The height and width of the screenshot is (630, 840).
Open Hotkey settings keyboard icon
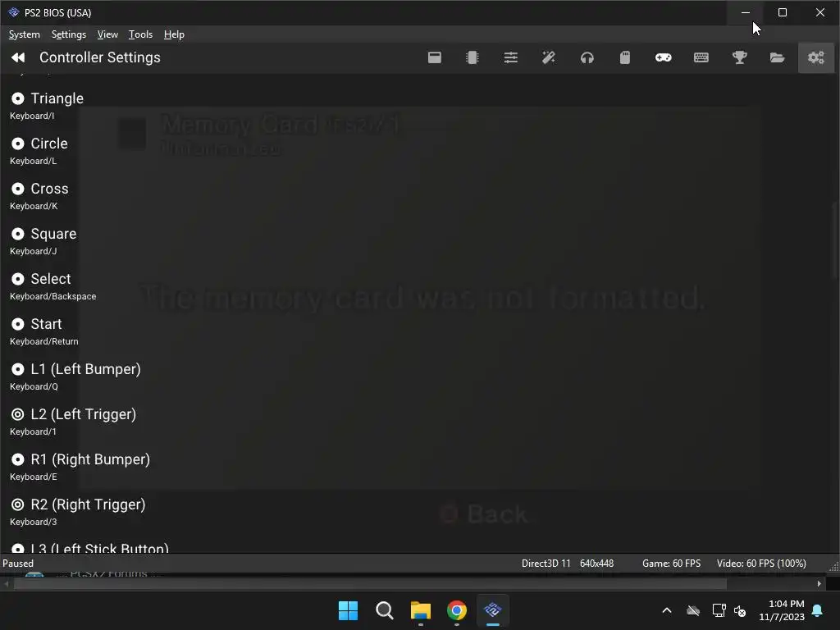click(x=701, y=57)
